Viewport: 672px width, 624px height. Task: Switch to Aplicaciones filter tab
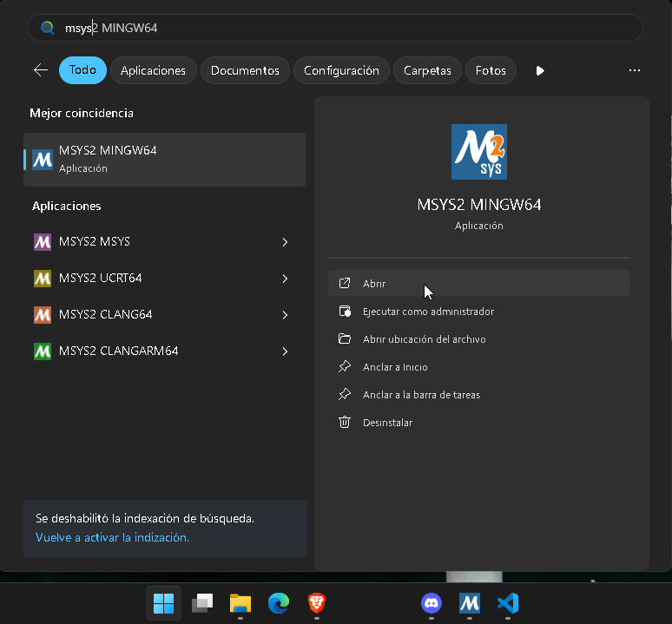point(153,70)
